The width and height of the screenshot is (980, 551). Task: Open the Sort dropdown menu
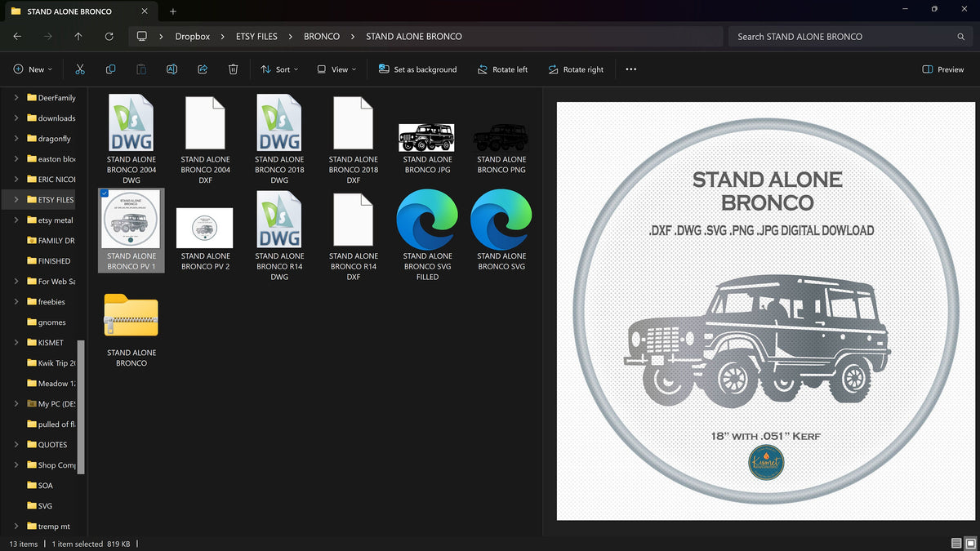coord(279,69)
